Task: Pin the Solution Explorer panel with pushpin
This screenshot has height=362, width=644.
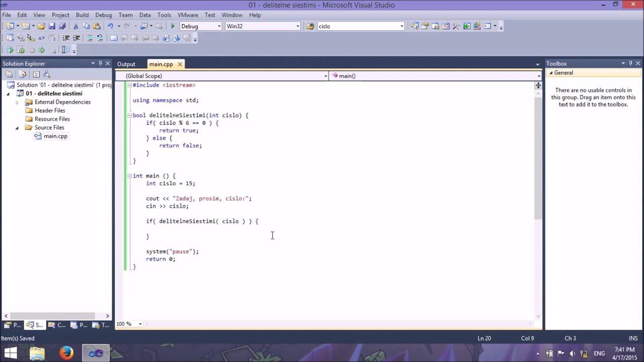Action: click(100, 63)
